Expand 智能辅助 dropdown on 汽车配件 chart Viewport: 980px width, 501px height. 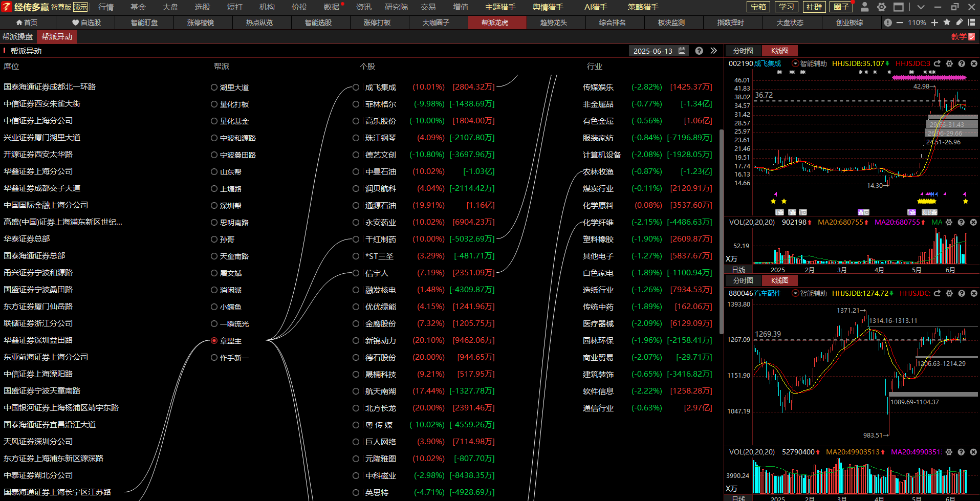pos(795,293)
